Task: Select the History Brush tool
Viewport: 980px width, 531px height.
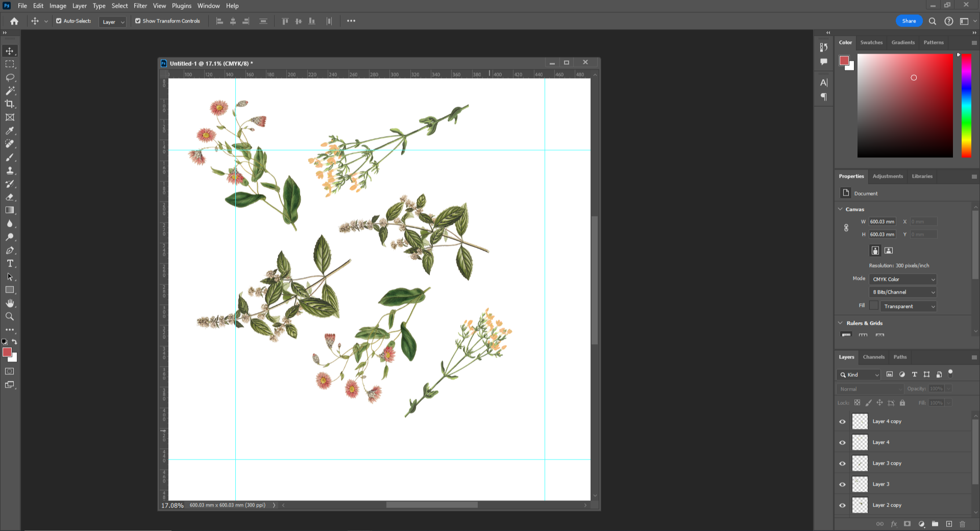Action: (10, 184)
